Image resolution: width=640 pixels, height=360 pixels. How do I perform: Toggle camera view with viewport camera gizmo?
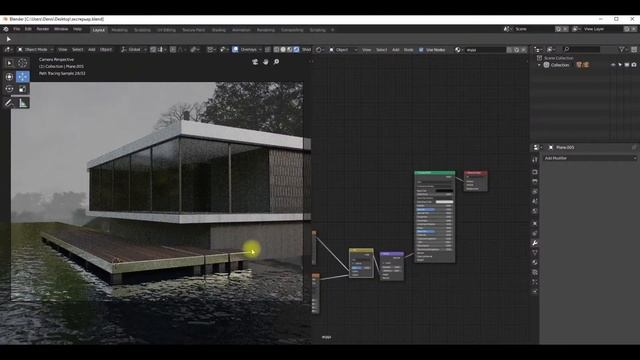click(255, 62)
